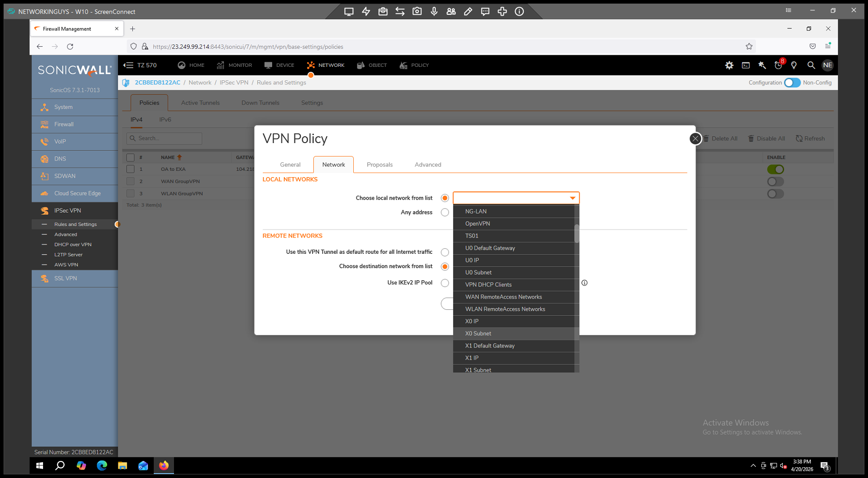Toggle the Configuration/Non-Config switch
Screen dimensions: 868x478
click(x=792, y=83)
